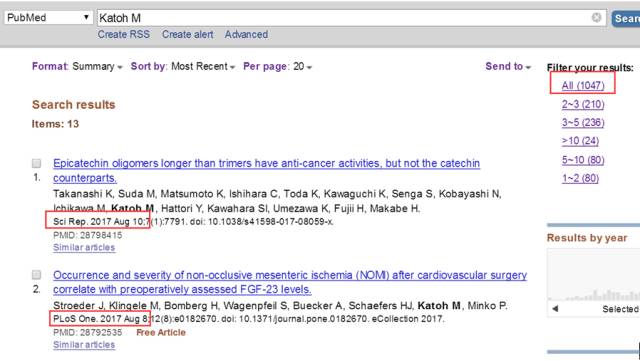The height and width of the screenshot is (361, 640).
Task: Open the Create alert link
Action: click(x=187, y=34)
